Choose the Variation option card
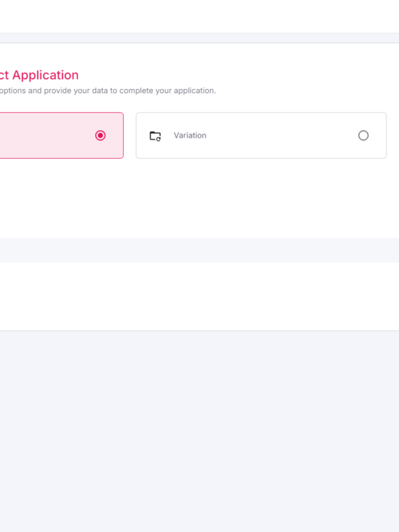Image resolution: width=399 pixels, height=532 pixels. click(x=261, y=136)
